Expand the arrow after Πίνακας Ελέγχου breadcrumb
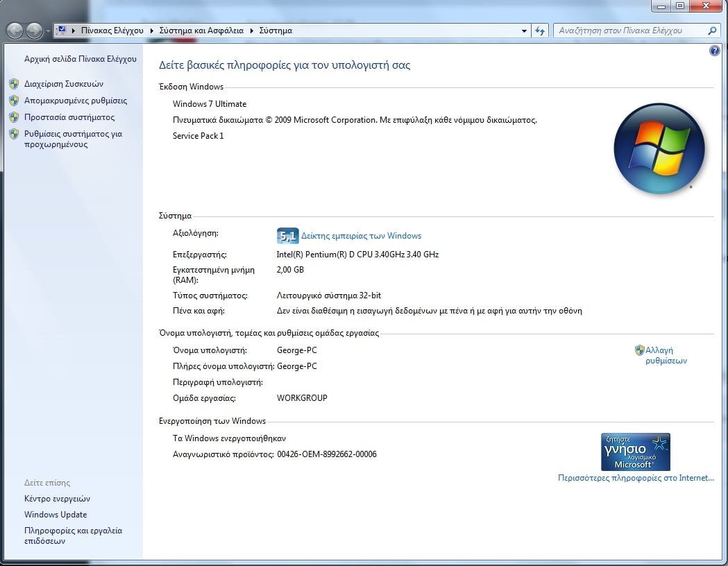 pos(151,31)
